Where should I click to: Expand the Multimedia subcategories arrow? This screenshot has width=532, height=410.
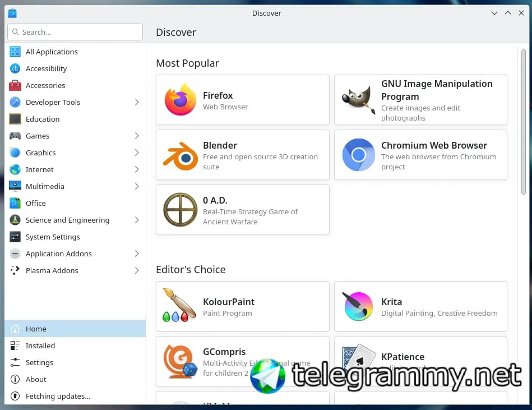[x=137, y=186]
